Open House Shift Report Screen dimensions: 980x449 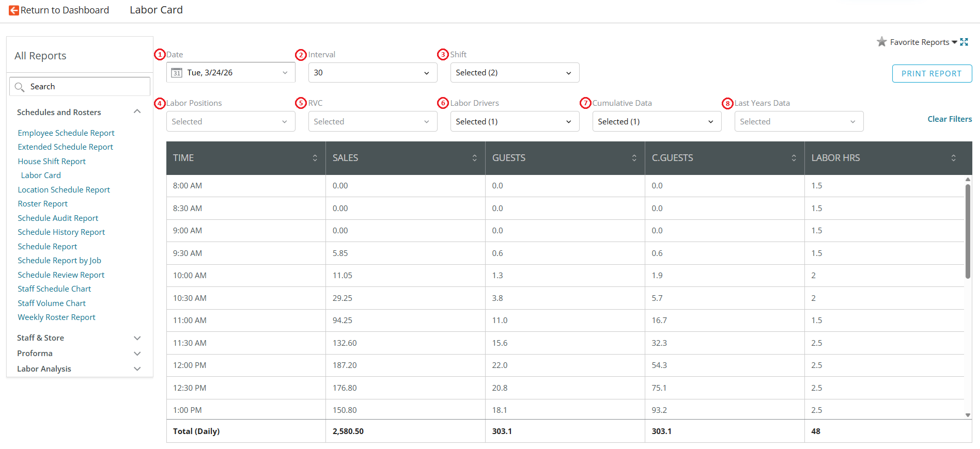[x=52, y=162]
